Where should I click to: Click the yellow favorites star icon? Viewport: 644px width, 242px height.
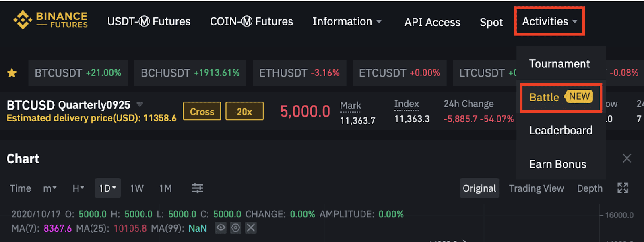coord(12,73)
